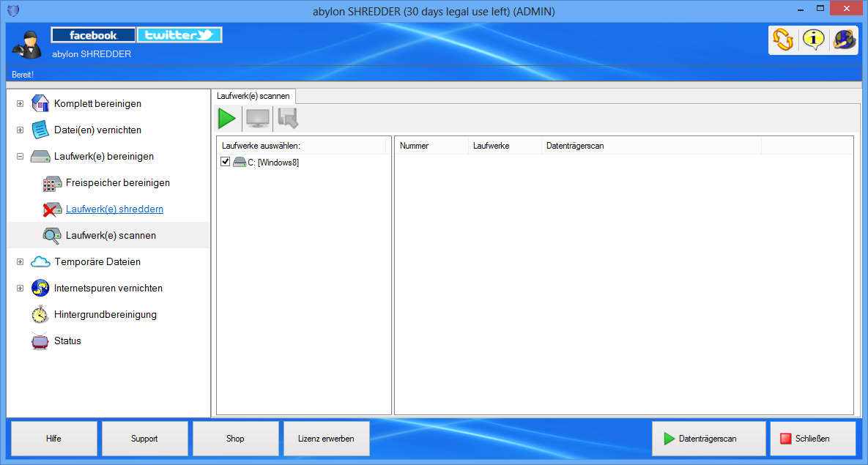Minimize the abylon SHREDDER window
Image resolution: width=868 pixels, height=465 pixels.
point(801,9)
